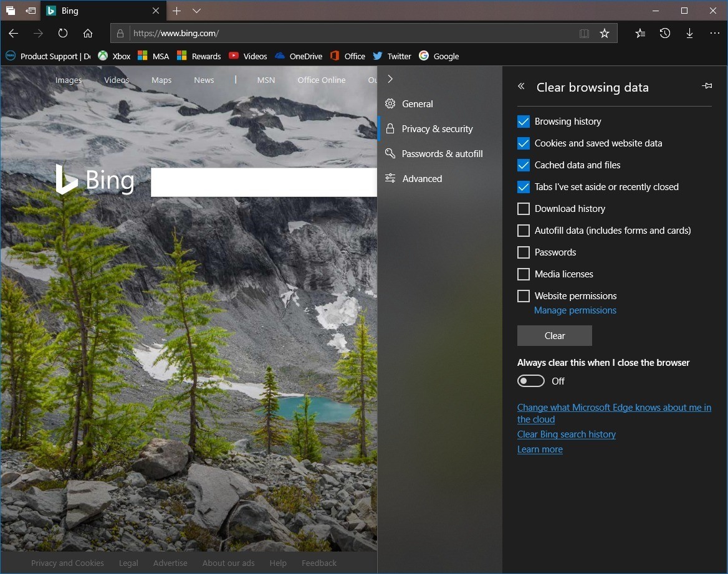Check Website permissions checkbox
The image size is (728, 574).
(x=524, y=296)
